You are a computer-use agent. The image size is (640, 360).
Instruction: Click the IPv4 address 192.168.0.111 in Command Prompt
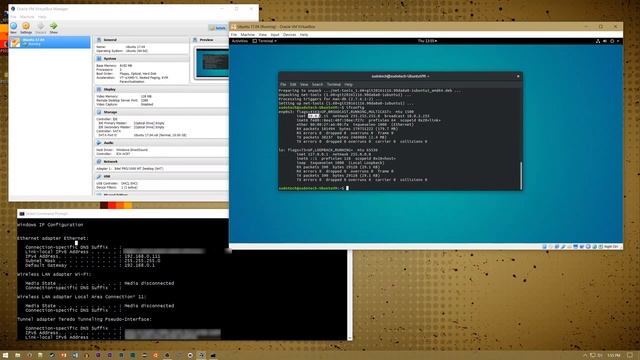point(142,256)
